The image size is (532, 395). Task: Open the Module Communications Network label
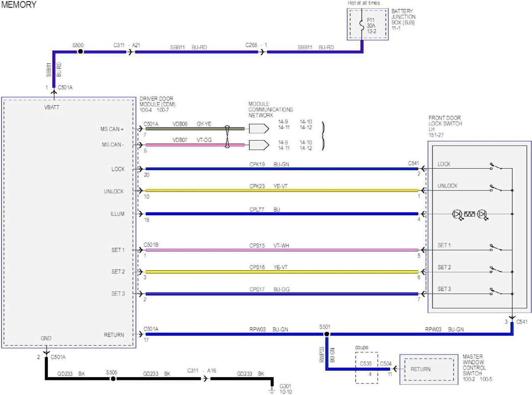tap(271, 110)
